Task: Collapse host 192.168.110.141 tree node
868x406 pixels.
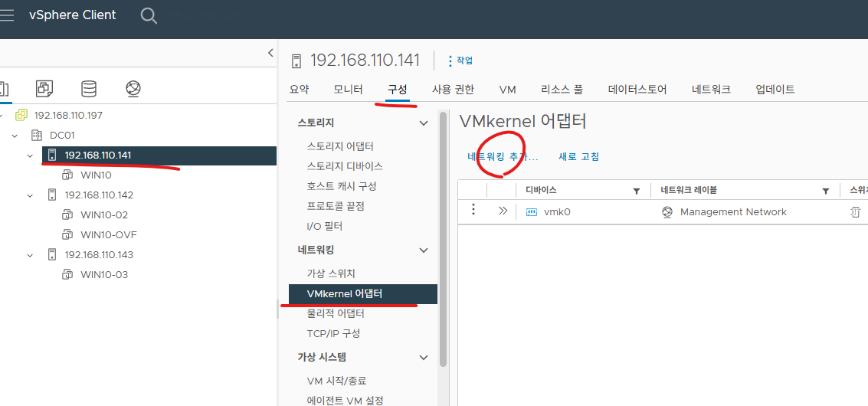Action: click(31, 156)
